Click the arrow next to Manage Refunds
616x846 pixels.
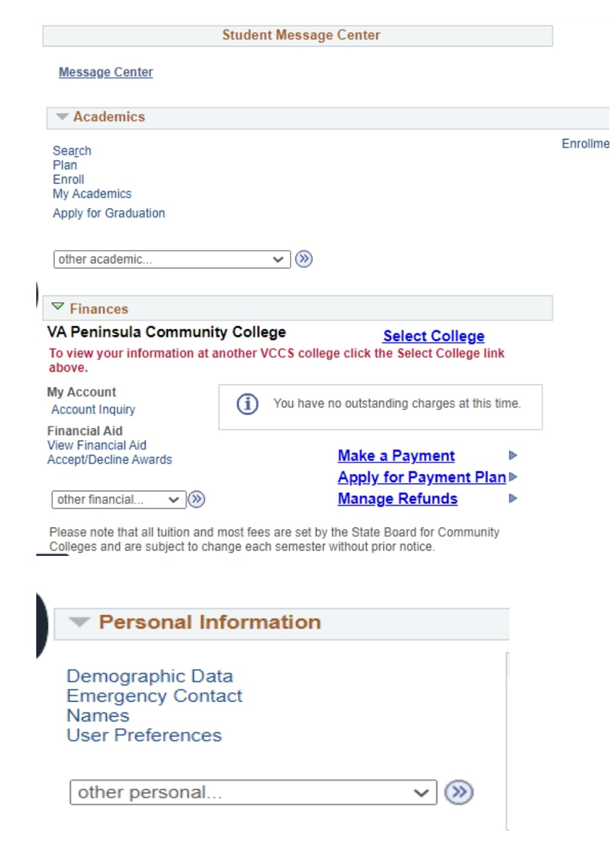[x=513, y=499]
